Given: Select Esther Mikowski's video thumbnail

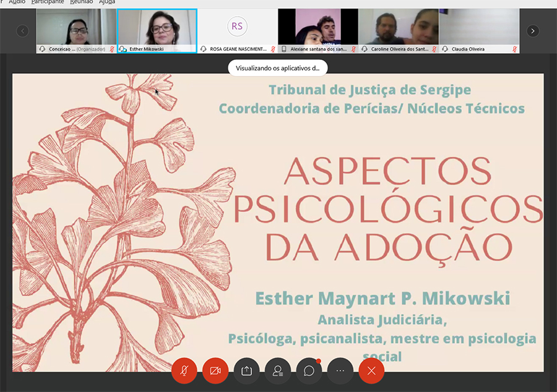Looking at the screenshot, I should (157, 27).
